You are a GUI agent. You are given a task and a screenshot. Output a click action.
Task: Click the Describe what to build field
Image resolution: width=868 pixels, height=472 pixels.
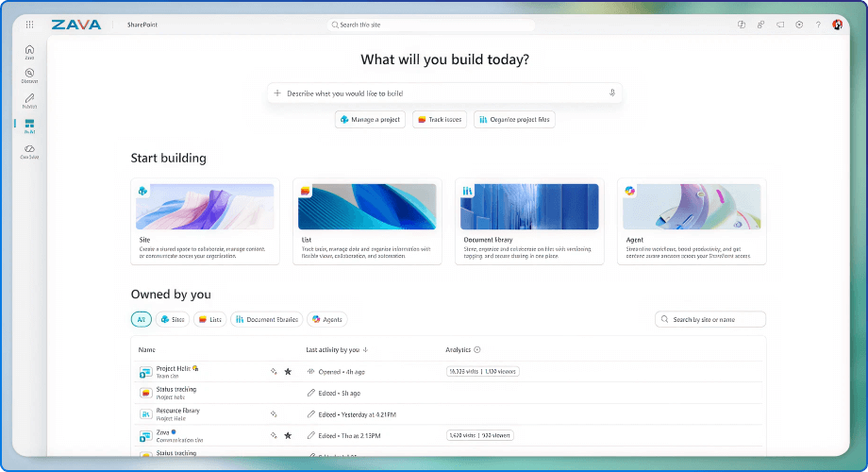(x=445, y=93)
